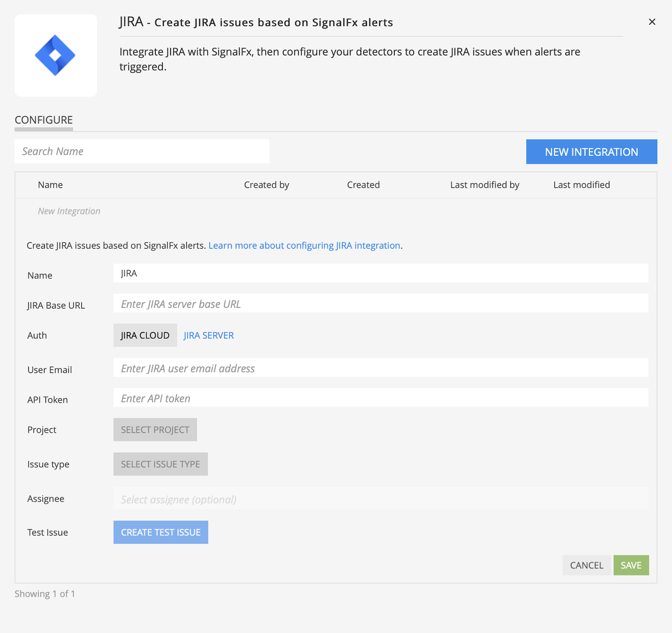Focus the API Token input field
This screenshot has height=633, width=672.
click(381, 397)
